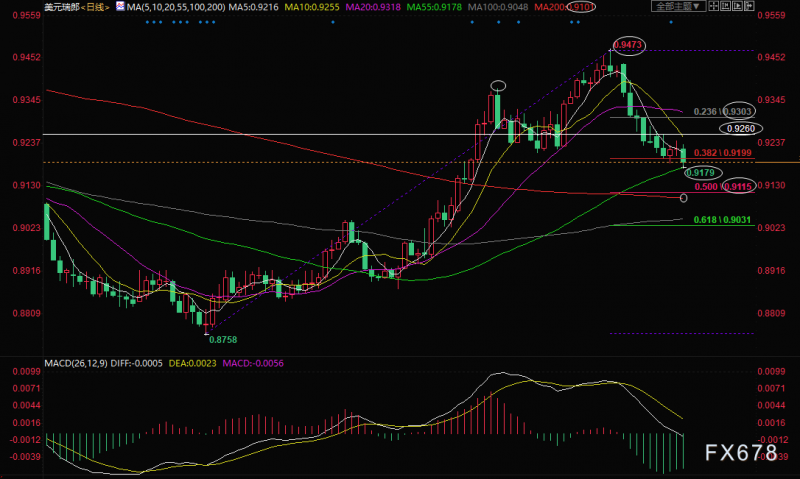Click the 0.9473 high price label
Screen dimensions: 800x479
tap(628, 45)
